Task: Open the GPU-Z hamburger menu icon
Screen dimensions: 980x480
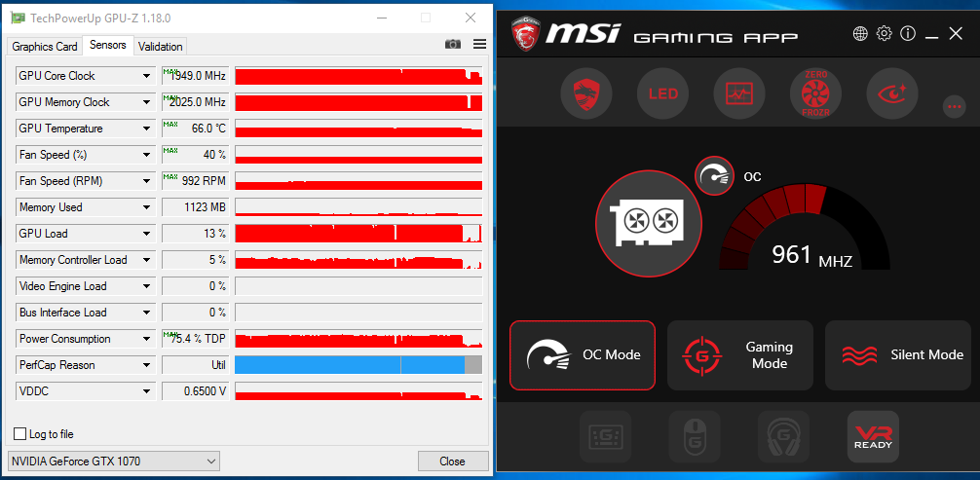Action: (x=479, y=44)
